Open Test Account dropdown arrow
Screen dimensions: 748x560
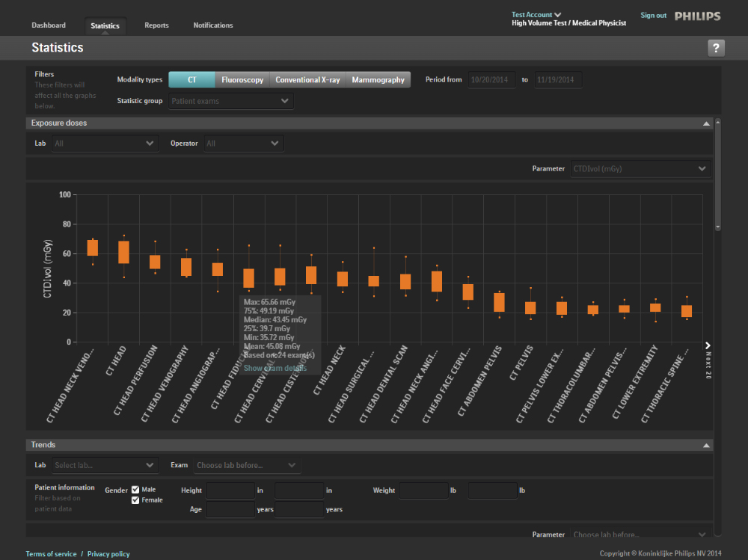[x=557, y=14]
